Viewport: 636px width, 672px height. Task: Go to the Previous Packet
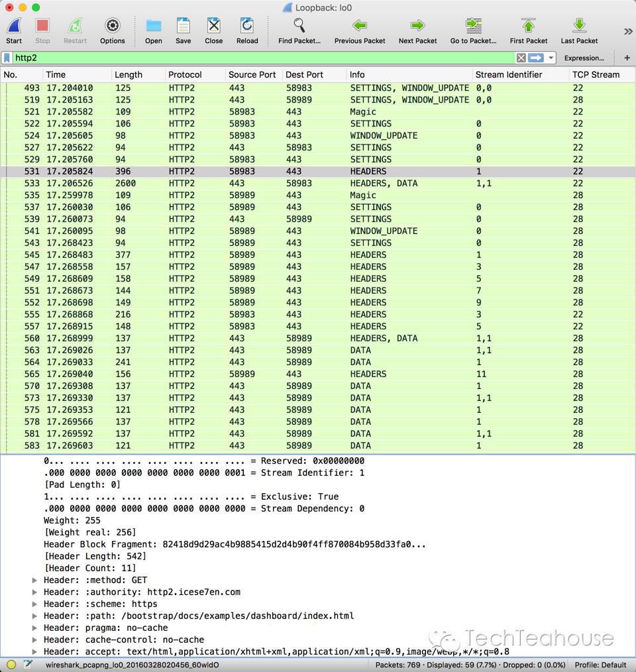click(360, 27)
